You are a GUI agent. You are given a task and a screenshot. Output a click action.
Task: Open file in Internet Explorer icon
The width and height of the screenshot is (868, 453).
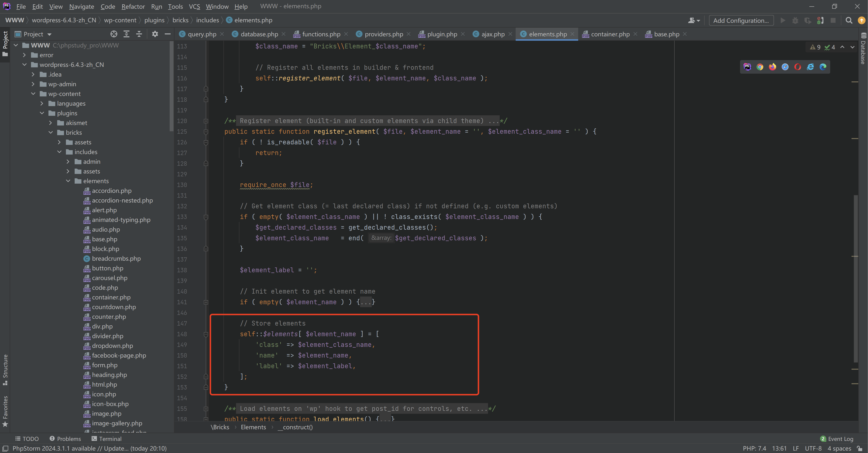[x=810, y=67]
